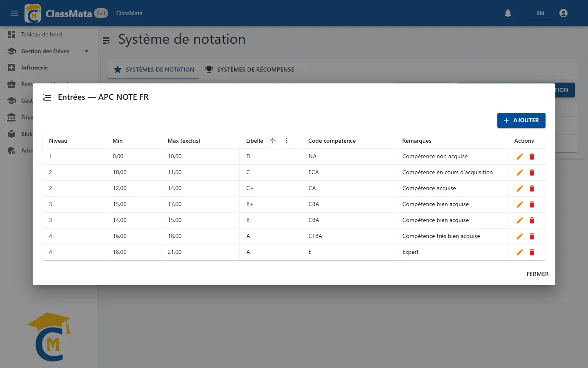Screen dimensions: 588x368
Task: Delete the Expert A+ row
Action: [532, 252]
